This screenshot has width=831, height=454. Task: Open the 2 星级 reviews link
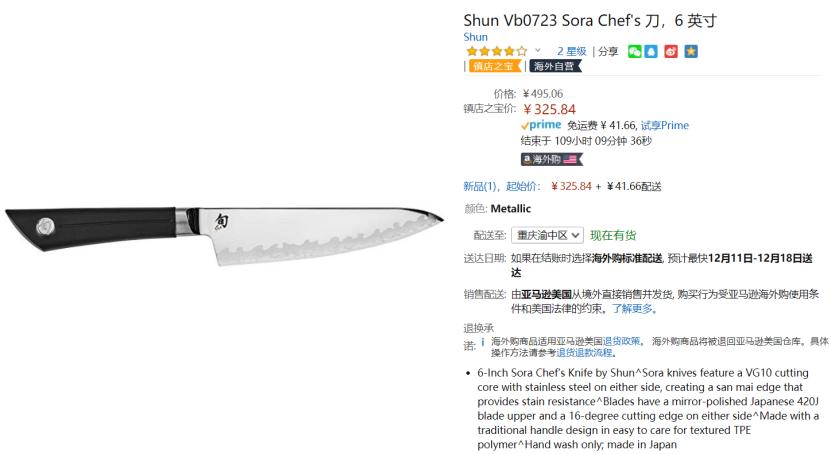(x=571, y=51)
